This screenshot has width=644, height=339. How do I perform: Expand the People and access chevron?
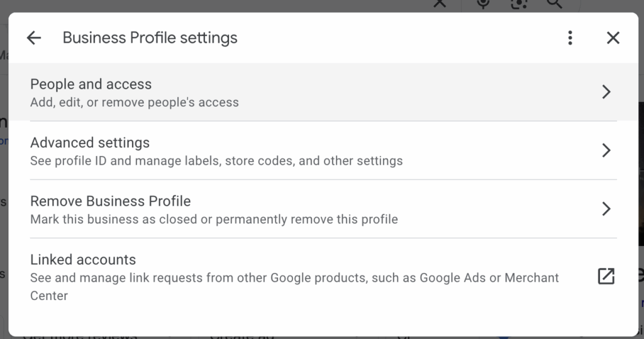click(x=606, y=92)
